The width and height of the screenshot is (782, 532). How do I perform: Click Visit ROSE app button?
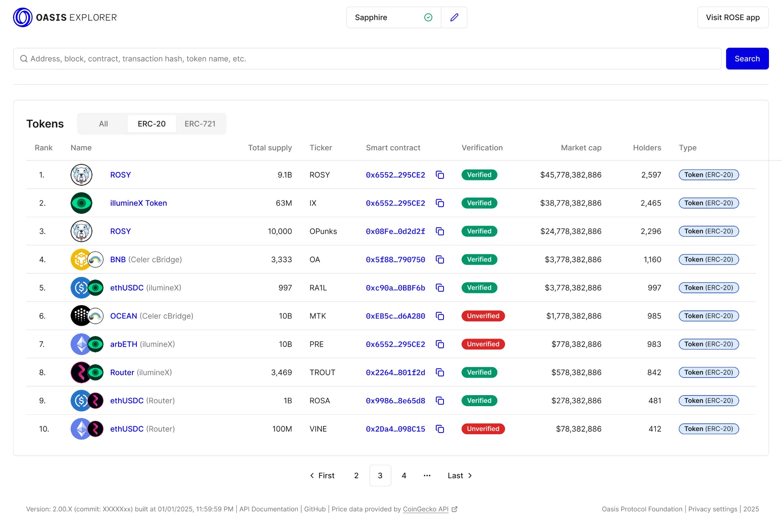[733, 18]
